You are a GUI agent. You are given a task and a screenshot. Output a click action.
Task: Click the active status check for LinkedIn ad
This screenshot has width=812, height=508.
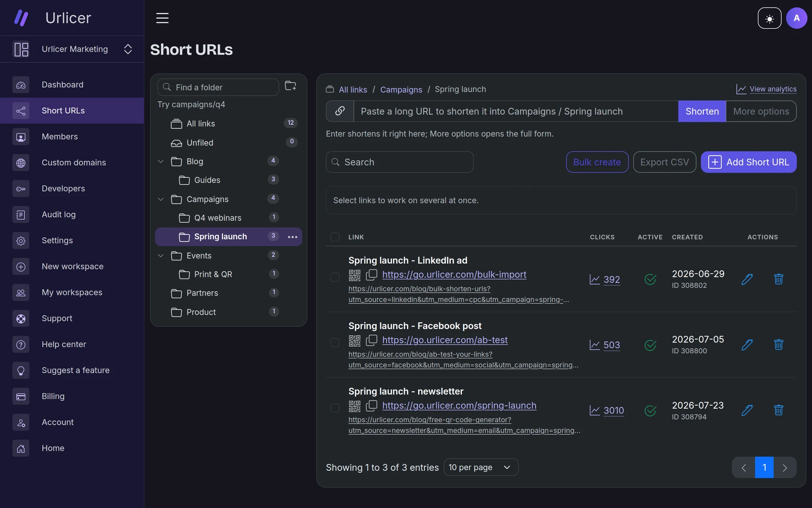point(650,279)
